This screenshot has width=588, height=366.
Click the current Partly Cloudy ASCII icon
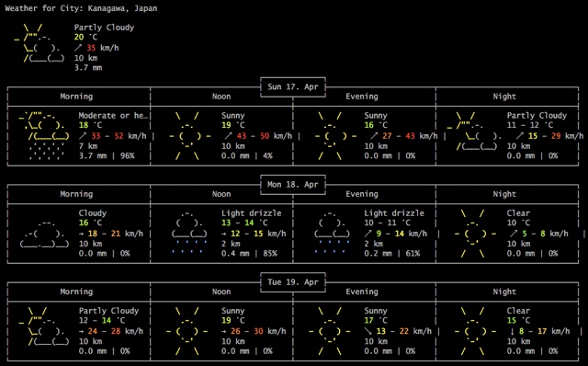click(x=40, y=43)
